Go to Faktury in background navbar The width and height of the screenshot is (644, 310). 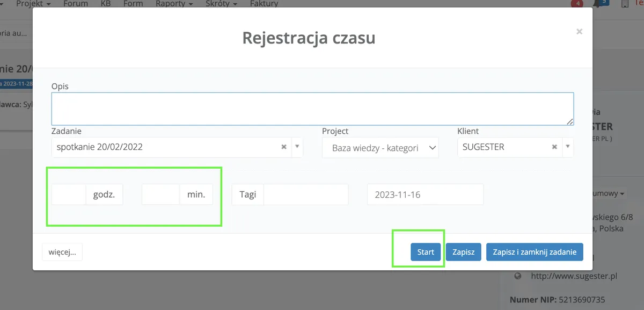[264, 4]
